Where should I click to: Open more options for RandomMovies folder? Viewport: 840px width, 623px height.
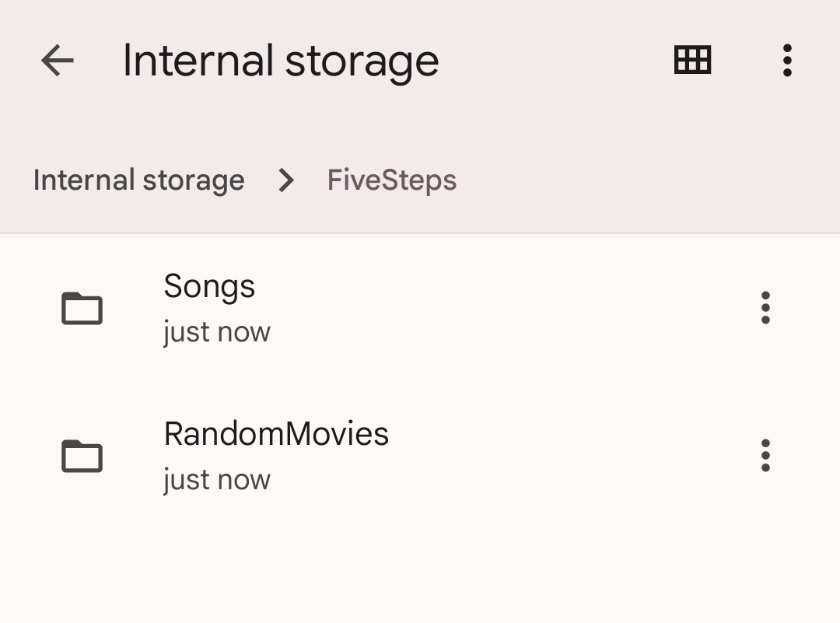(765, 456)
